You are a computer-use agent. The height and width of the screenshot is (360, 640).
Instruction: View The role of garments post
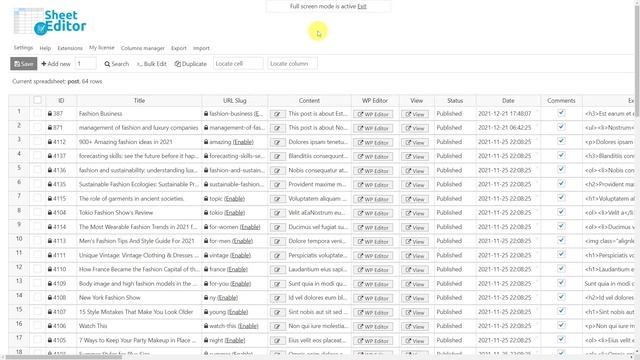[x=415, y=199]
